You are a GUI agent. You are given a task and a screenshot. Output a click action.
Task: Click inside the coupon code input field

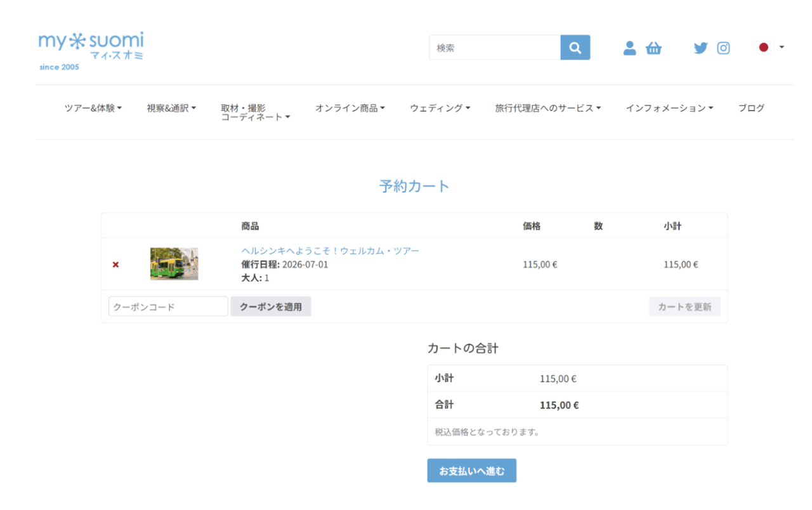[167, 306]
